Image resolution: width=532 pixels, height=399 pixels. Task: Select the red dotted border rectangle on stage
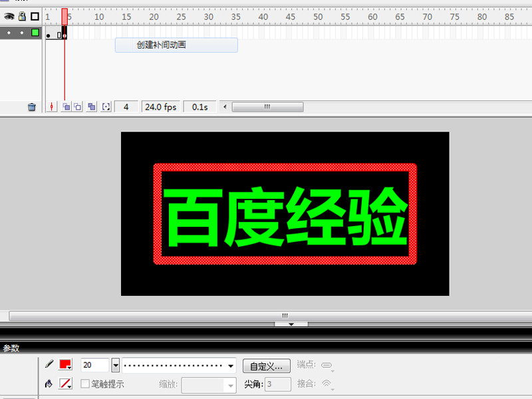tap(285, 168)
